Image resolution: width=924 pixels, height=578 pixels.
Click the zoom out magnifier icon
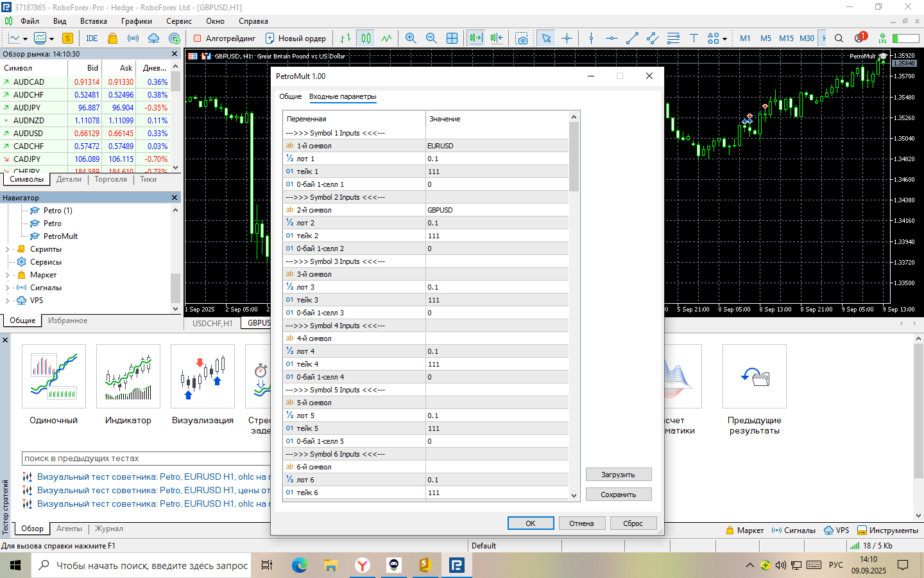point(431,39)
